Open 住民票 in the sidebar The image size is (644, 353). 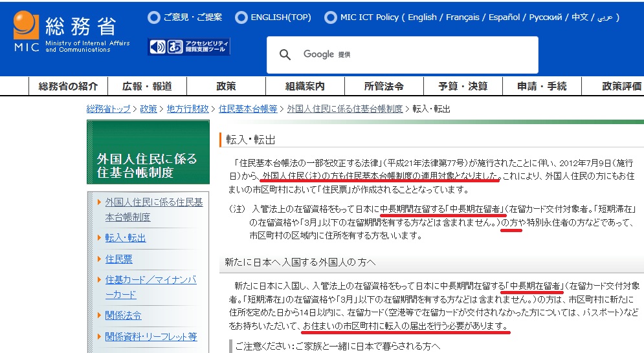coord(118,259)
